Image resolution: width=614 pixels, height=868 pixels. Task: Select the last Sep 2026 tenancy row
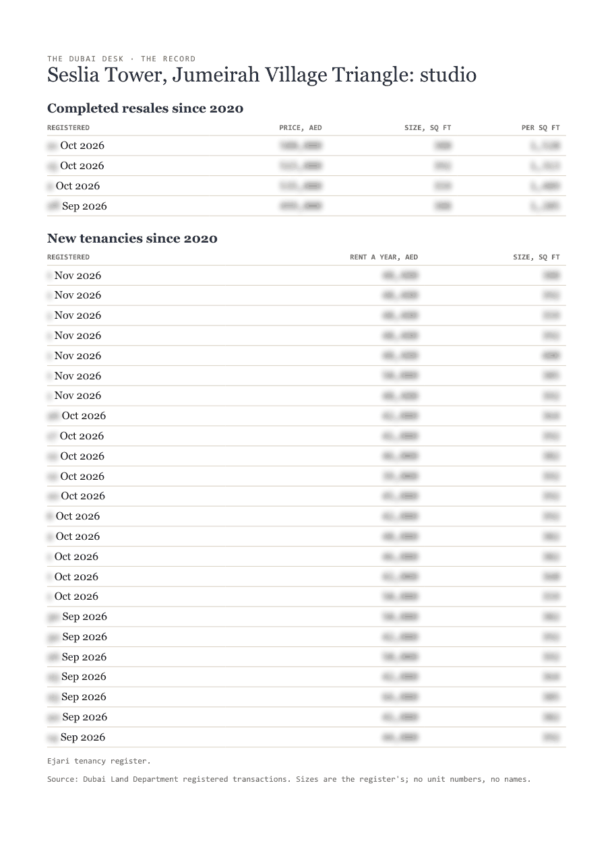pos(307,737)
